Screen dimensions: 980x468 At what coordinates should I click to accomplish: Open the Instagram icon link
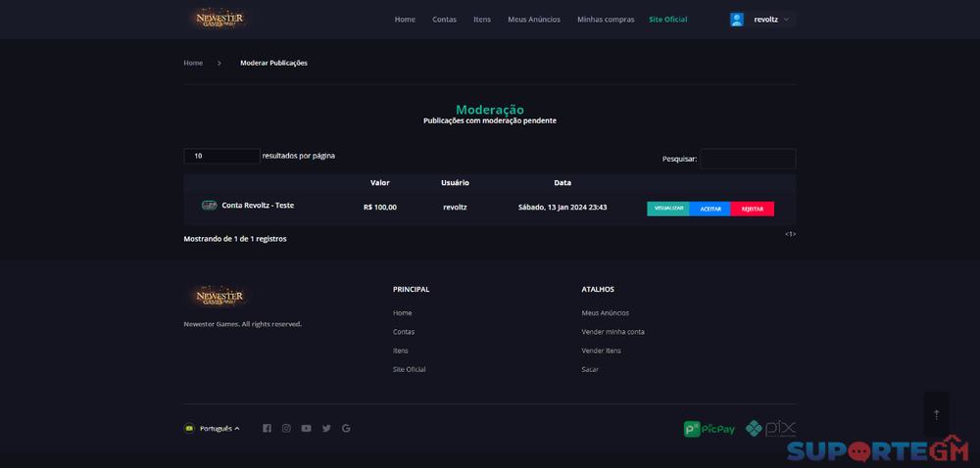286,428
